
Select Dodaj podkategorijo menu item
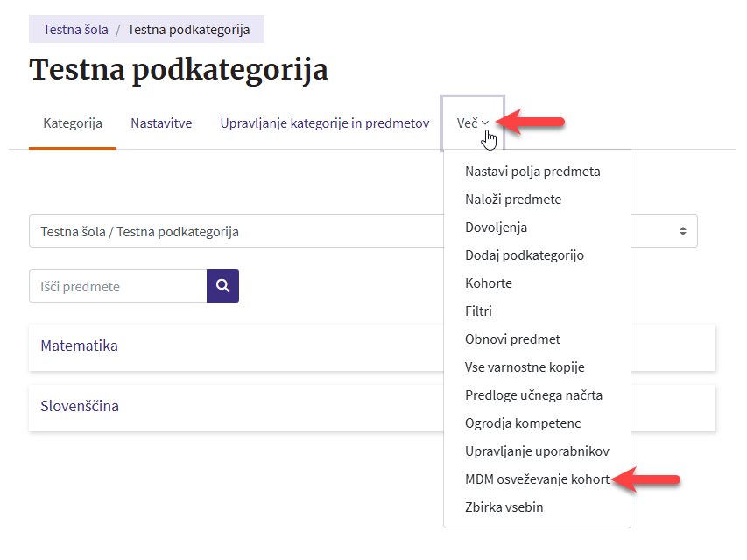[x=524, y=255]
